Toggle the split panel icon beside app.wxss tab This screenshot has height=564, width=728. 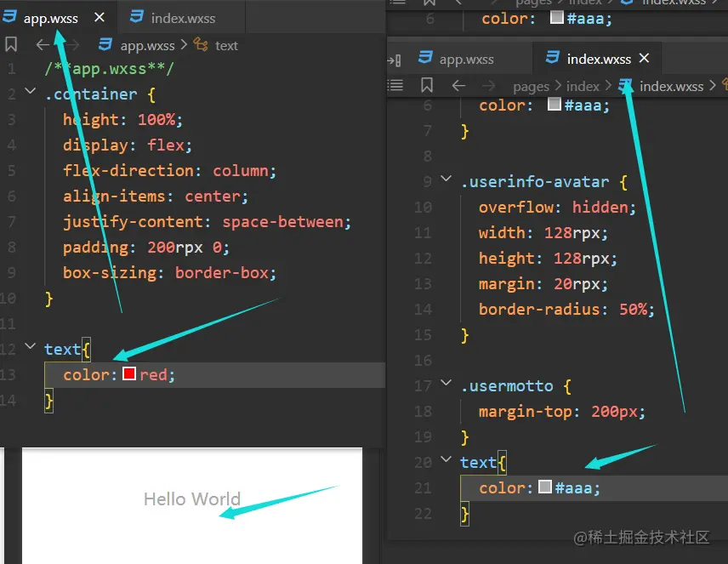coord(394,60)
